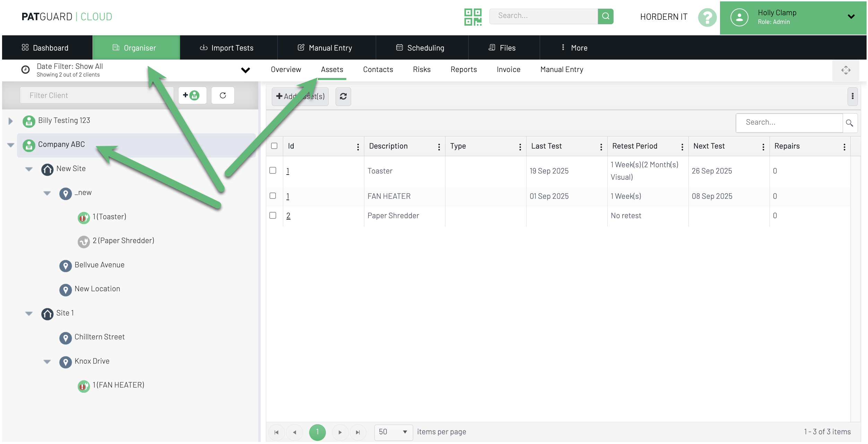The height and width of the screenshot is (444, 868).
Task: Open the help question mark icon
Action: [x=707, y=17]
